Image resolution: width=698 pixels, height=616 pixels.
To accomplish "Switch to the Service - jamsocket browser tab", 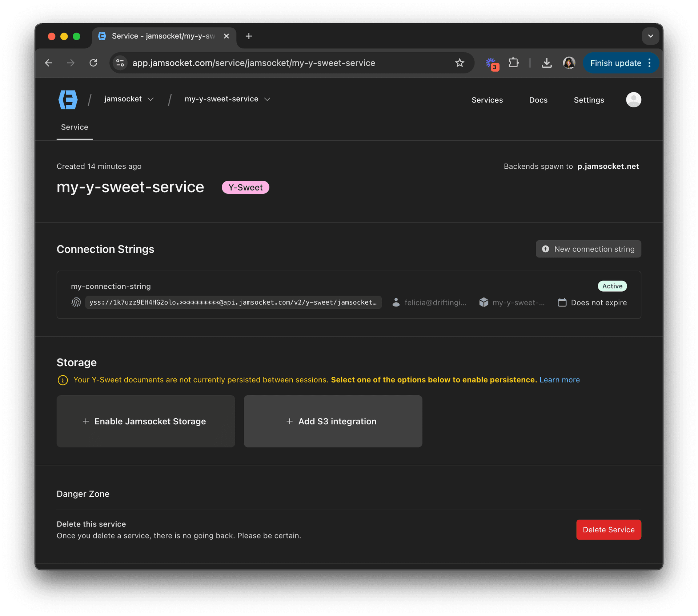I will 164,36.
